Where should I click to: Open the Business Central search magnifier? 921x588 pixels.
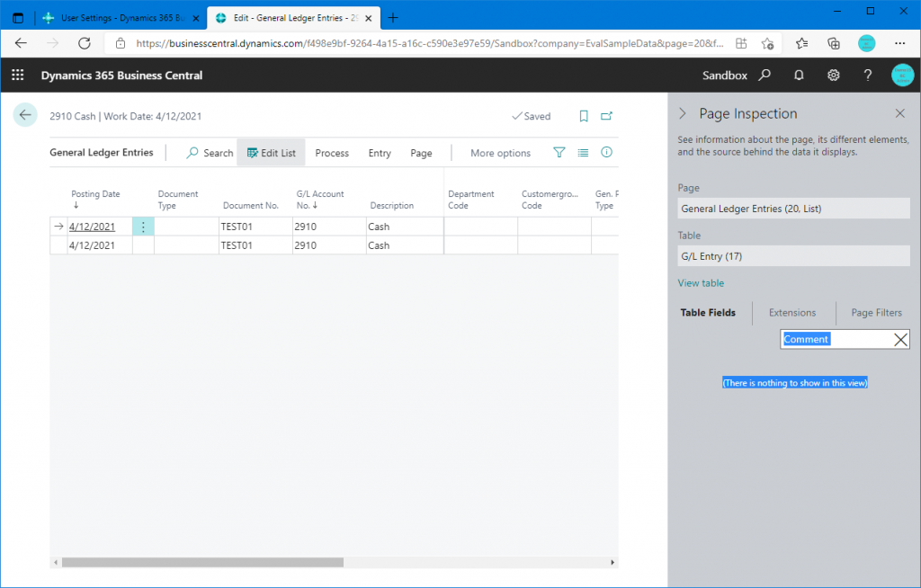tap(765, 76)
